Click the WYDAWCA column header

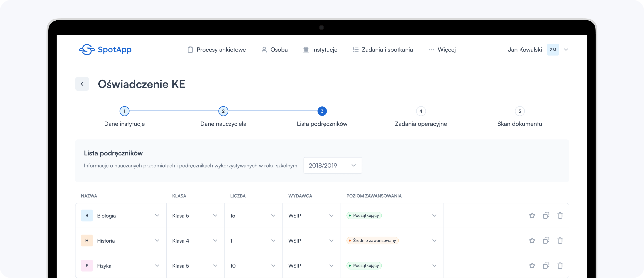[x=300, y=196]
